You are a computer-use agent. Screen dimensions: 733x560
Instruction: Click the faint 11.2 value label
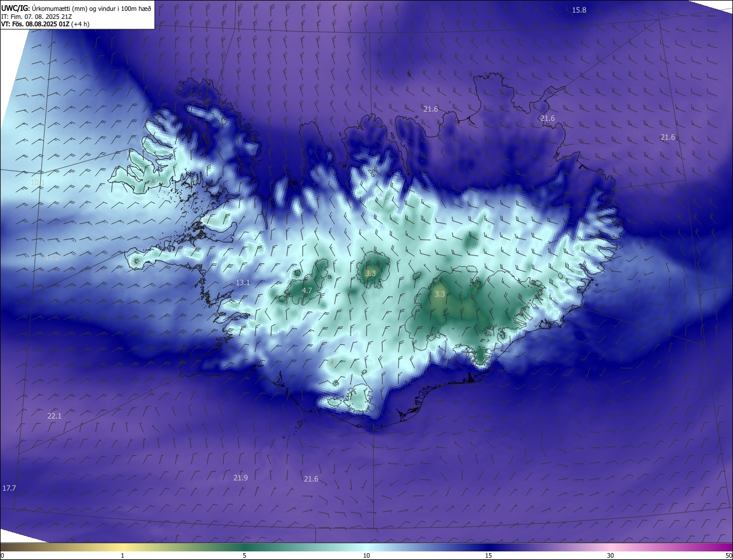pos(52,258)
